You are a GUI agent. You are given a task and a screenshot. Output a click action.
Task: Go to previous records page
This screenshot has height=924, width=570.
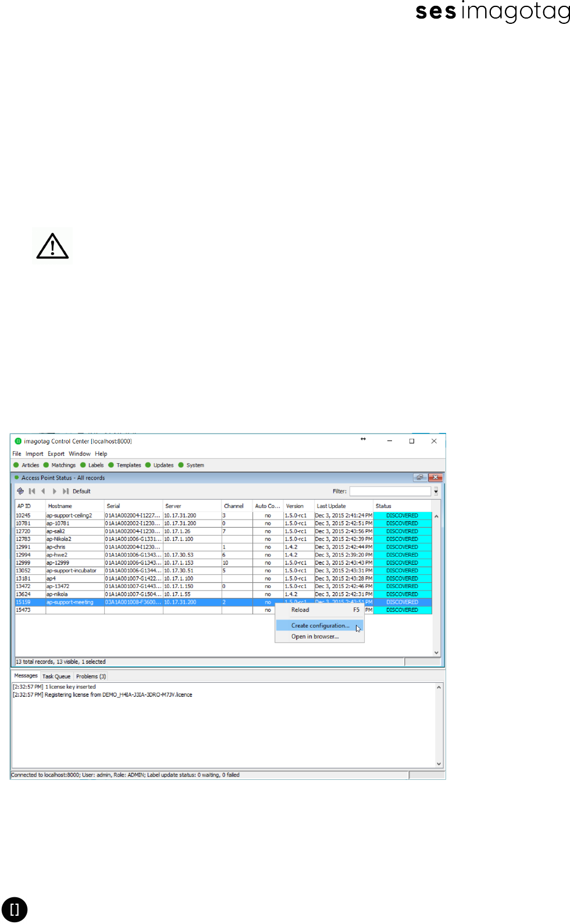(x=43, y=491)
